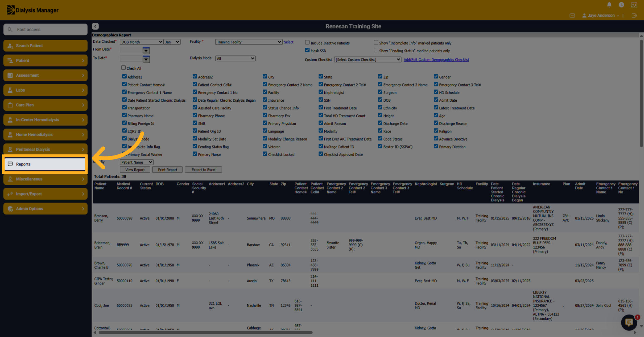Toggle Show Pending Status marked patients only
Viewport: 644px width, 337px height.
pyautogui.click(x=376, y=50)
